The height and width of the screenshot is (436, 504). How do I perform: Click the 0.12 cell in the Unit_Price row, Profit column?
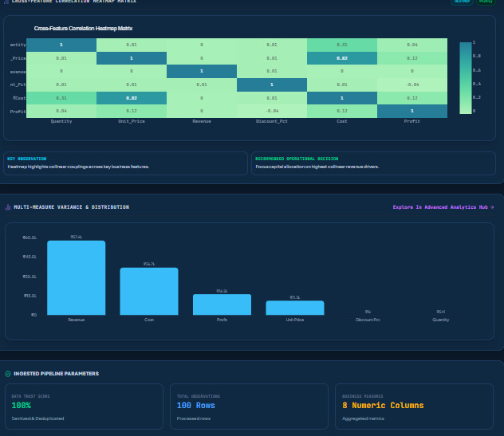(412, 58)
